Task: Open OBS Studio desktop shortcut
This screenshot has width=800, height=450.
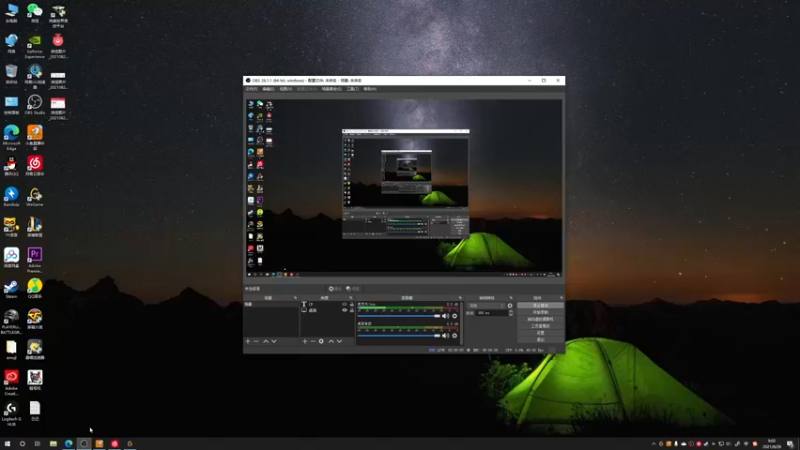Action: point(35,105)
